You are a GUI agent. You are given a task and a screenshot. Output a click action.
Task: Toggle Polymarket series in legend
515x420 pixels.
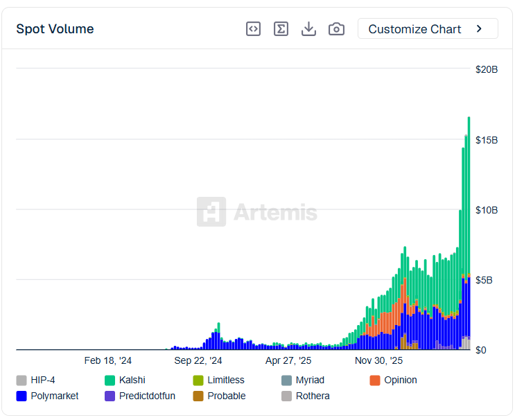47,396
